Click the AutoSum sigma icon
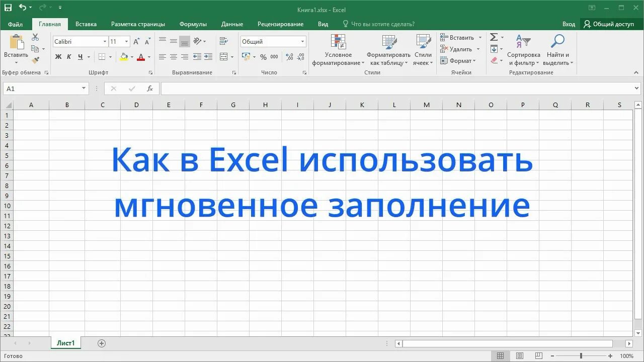The width and height of the screenshot is (644, 362). pyautogui.click(x=494, y=37)
